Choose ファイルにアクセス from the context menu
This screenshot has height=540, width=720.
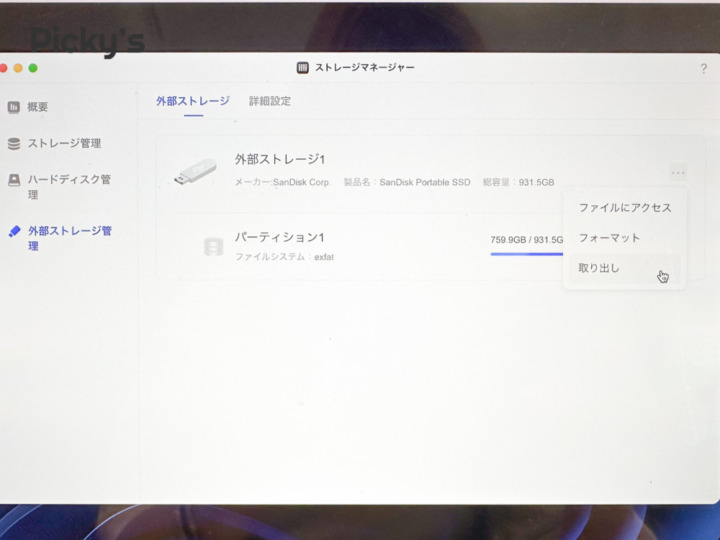point(624,208)
